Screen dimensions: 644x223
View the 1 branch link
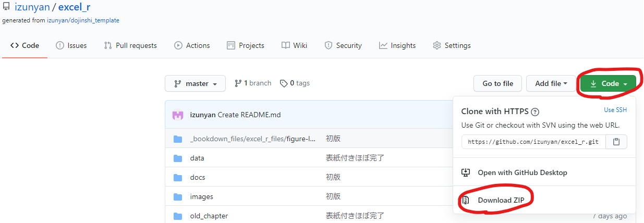tap(253, 83)
